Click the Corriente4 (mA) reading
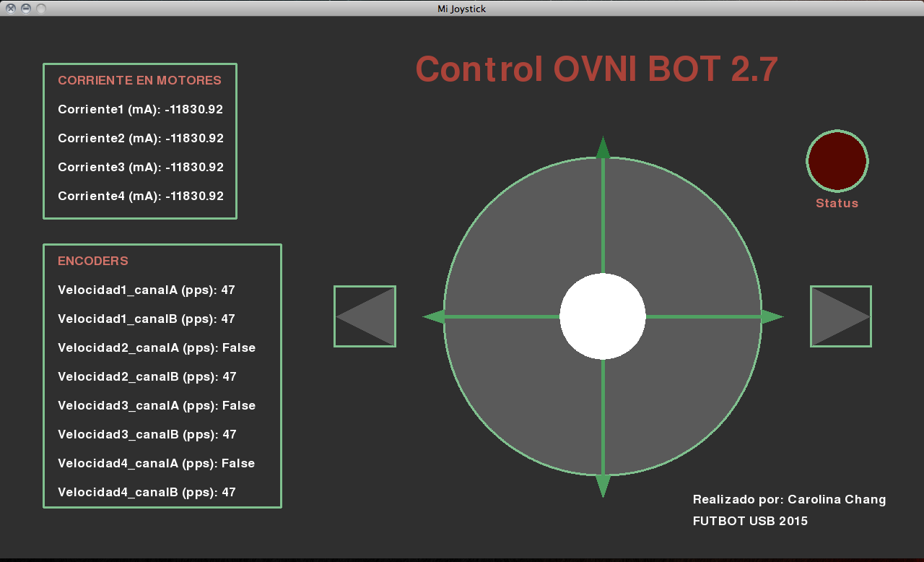The height and width of the screenshot is (562, 924). click(141, 196)
